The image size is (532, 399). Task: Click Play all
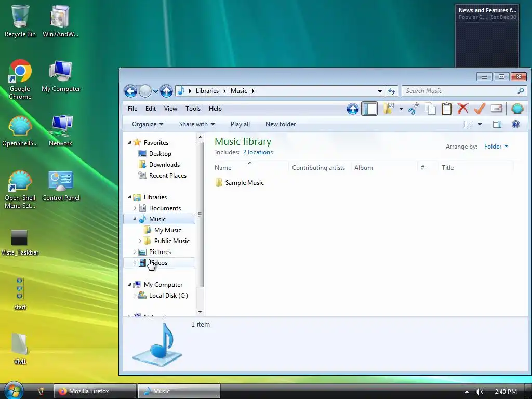coord(240,124)
